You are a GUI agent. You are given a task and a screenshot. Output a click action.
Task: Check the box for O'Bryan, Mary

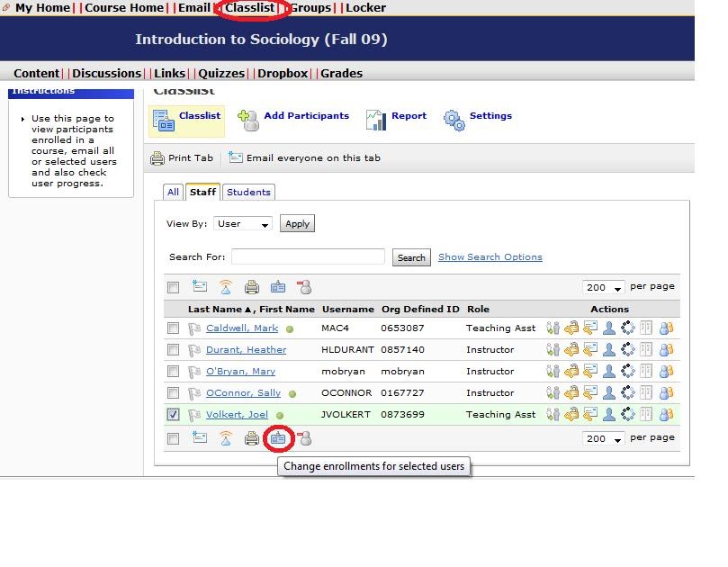click(x=173, y=372)
